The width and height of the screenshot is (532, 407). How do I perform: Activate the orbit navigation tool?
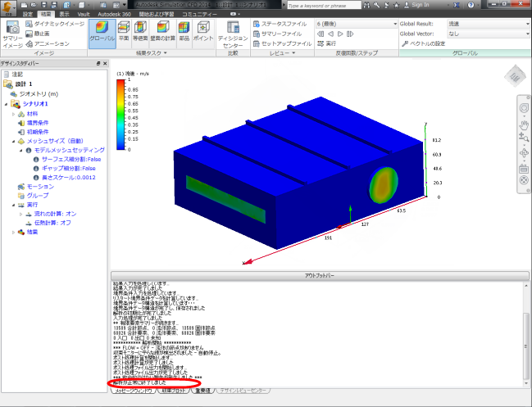click(524, 153)
